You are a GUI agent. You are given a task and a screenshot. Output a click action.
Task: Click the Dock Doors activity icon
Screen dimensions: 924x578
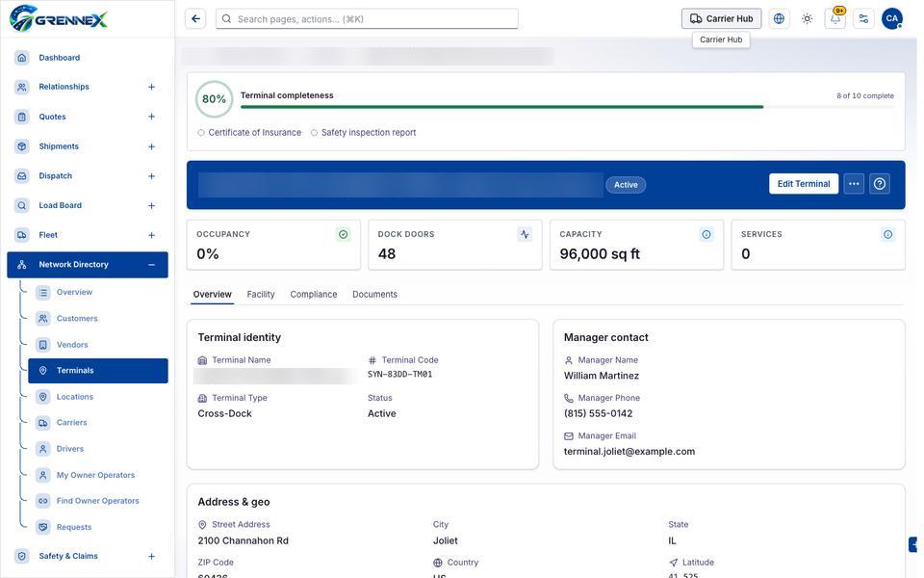coord(525,235)
